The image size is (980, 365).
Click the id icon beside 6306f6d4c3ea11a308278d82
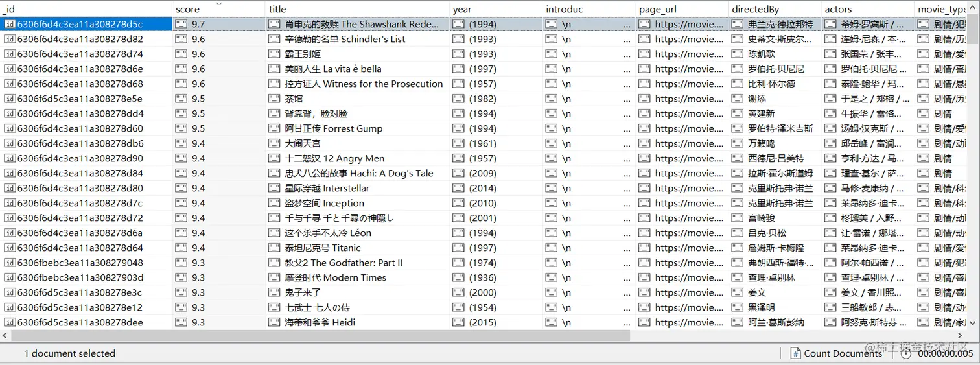tap(10, 39)
